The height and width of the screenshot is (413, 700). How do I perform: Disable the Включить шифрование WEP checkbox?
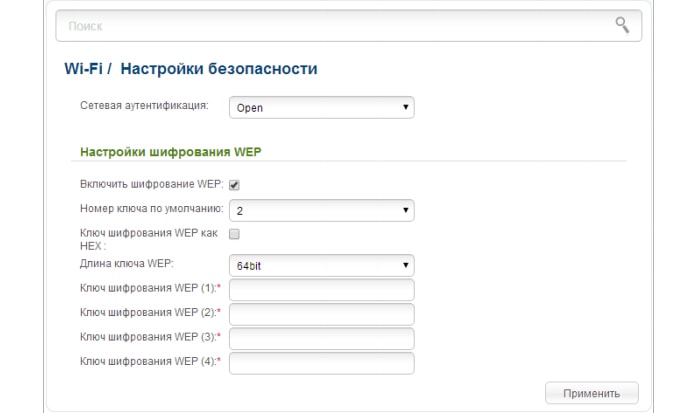(234, 185)
